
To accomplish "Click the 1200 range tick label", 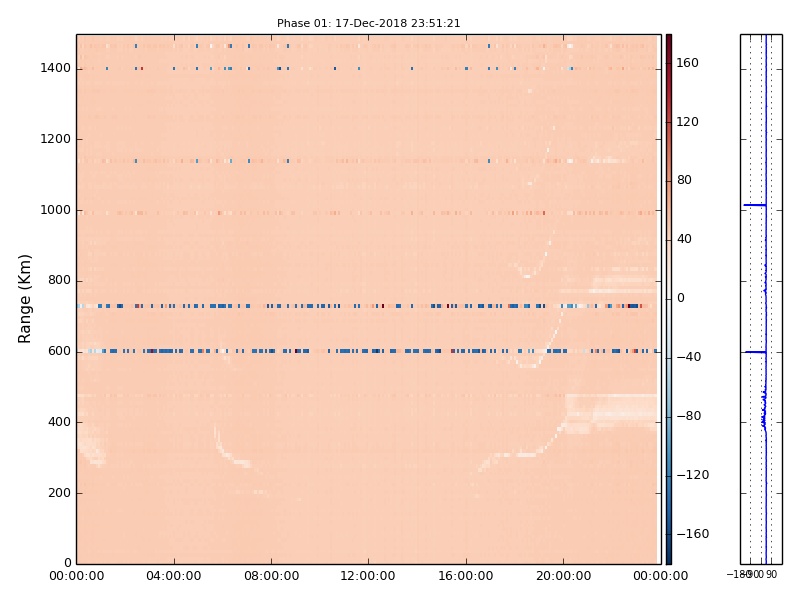I will 56,139.
